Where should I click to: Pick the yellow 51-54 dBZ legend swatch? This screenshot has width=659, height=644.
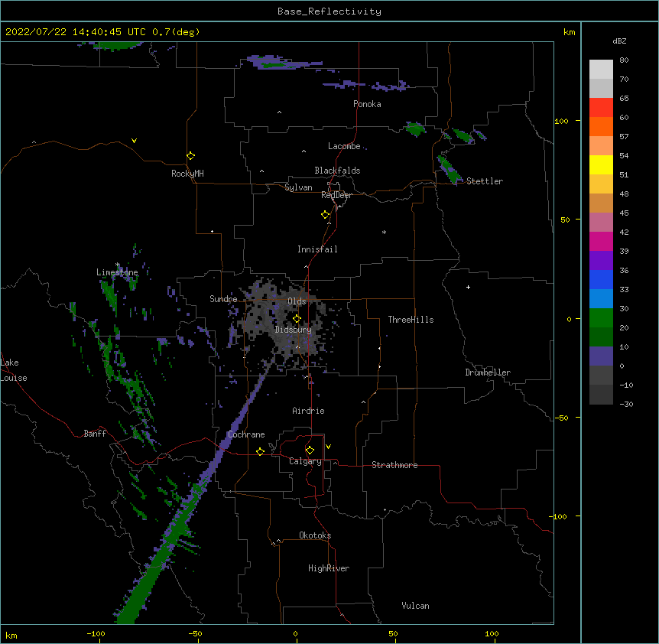click(601, 165)
